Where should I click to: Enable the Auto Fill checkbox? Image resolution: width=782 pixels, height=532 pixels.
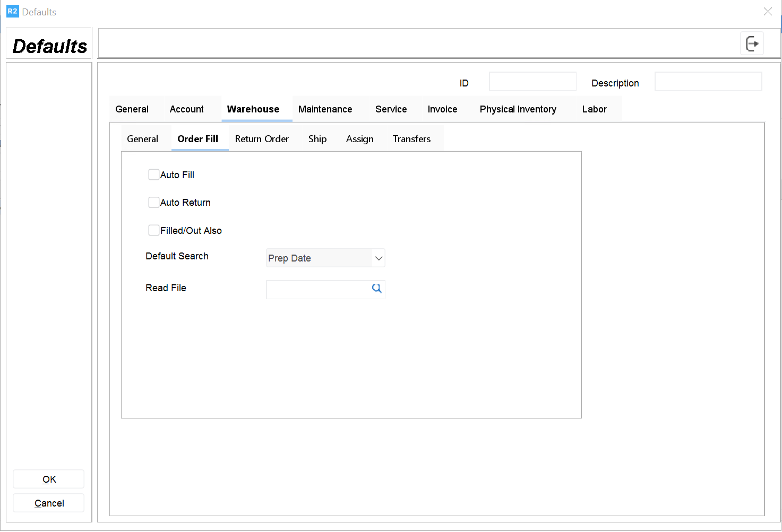click(x=154, y=175)
